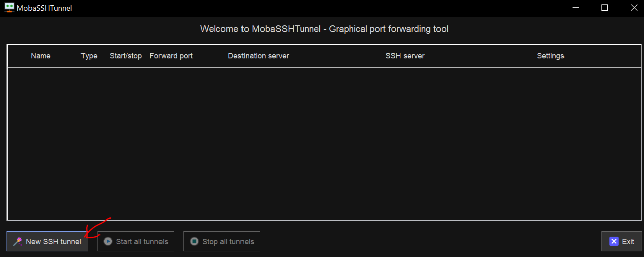Click the New SSH tunnel button

[47, 241]
